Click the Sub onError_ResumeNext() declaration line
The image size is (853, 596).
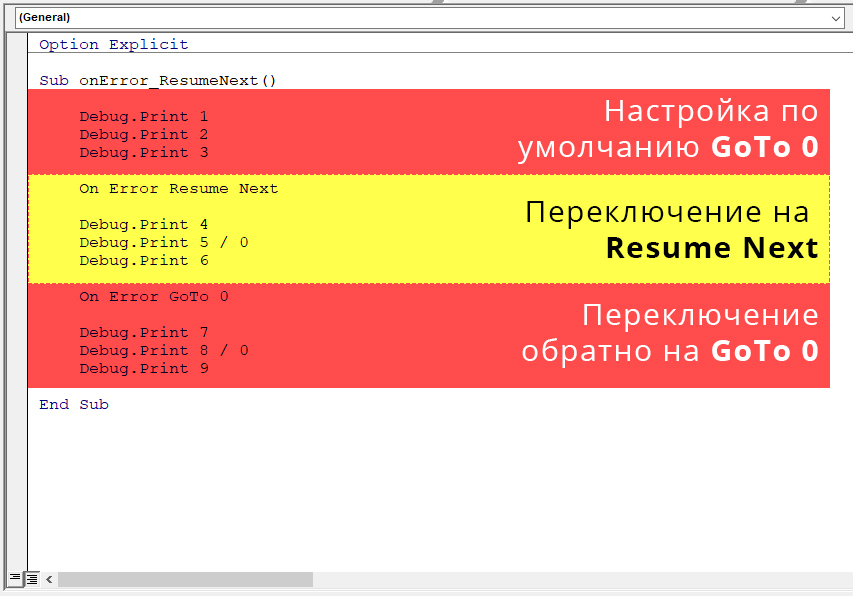pyautogui.click(x=158, y=80)
